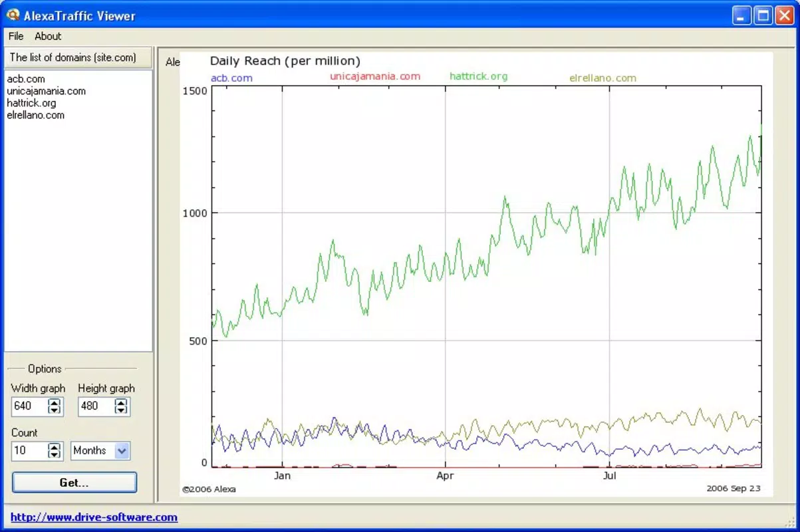Decrease Count with down arrow
This screenshot has height=532, width=800.
click(55, 455)
